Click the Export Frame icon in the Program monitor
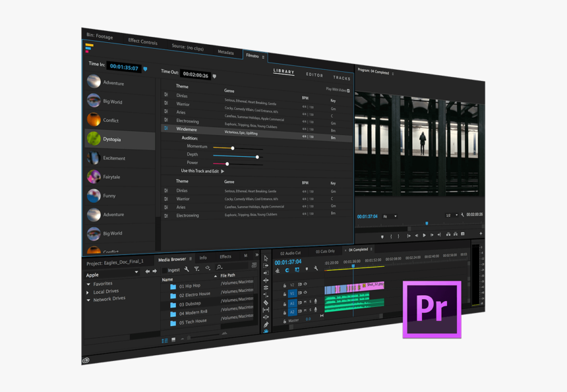Image resolution: width=567 pixels, height=392 pixels. 463,234
